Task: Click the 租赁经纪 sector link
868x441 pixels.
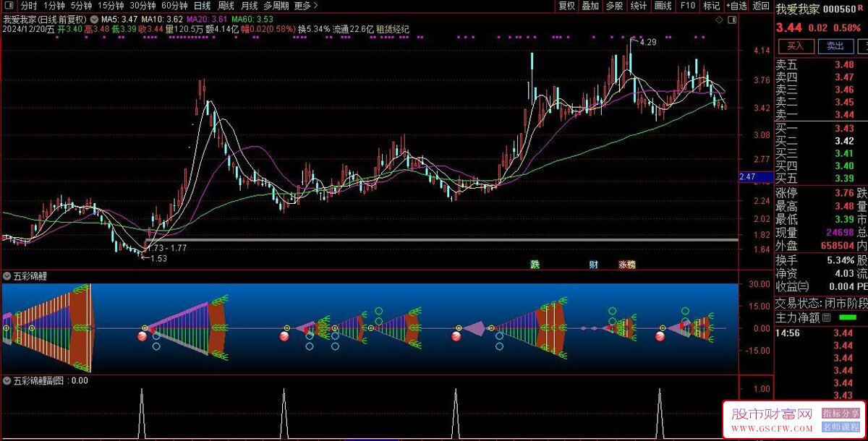Action: 391,30
